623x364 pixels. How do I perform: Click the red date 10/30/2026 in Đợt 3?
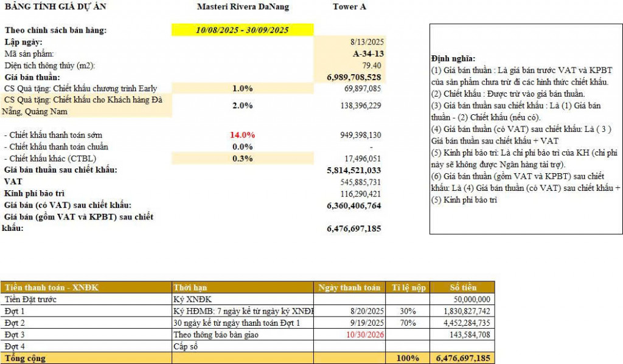[x=365, y=335]
